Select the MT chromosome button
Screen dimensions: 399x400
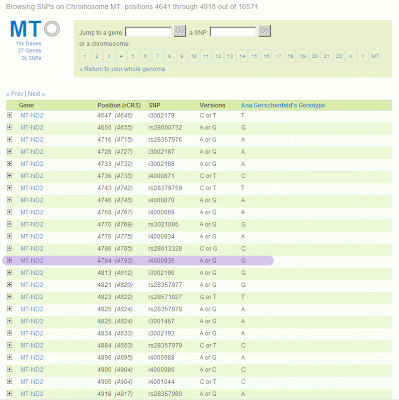(375, 56)
